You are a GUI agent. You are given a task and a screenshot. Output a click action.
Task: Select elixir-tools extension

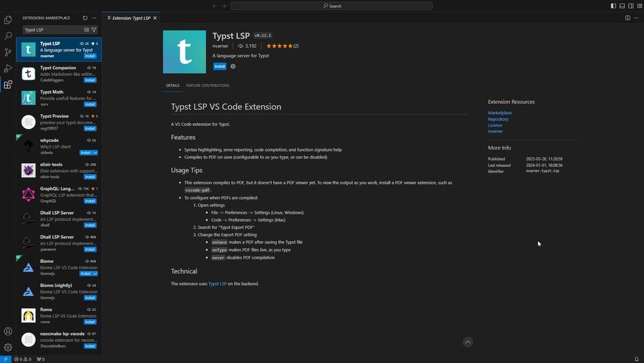[59, 170]
